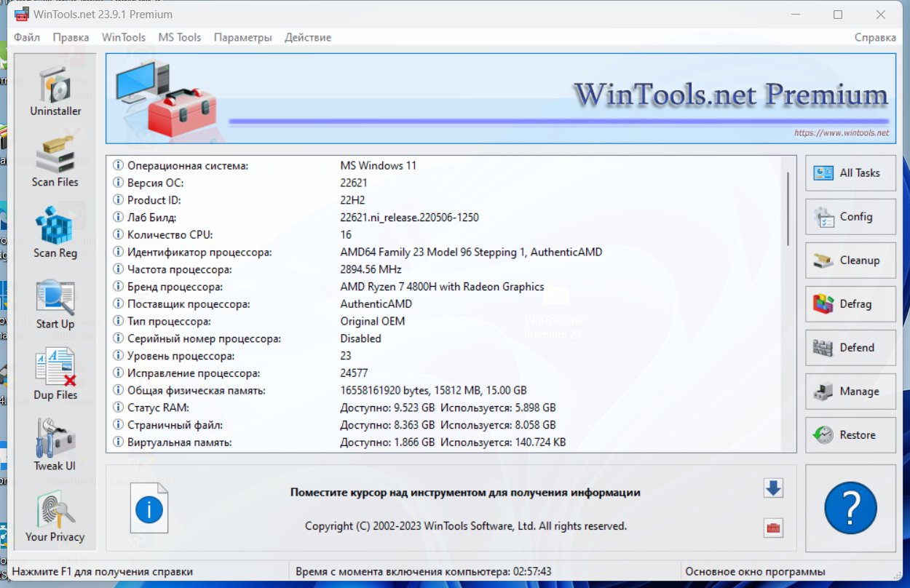The height and width of the screenshot is (588, 910).
Task: Open the WinTools menu
Action: [124, 37]
